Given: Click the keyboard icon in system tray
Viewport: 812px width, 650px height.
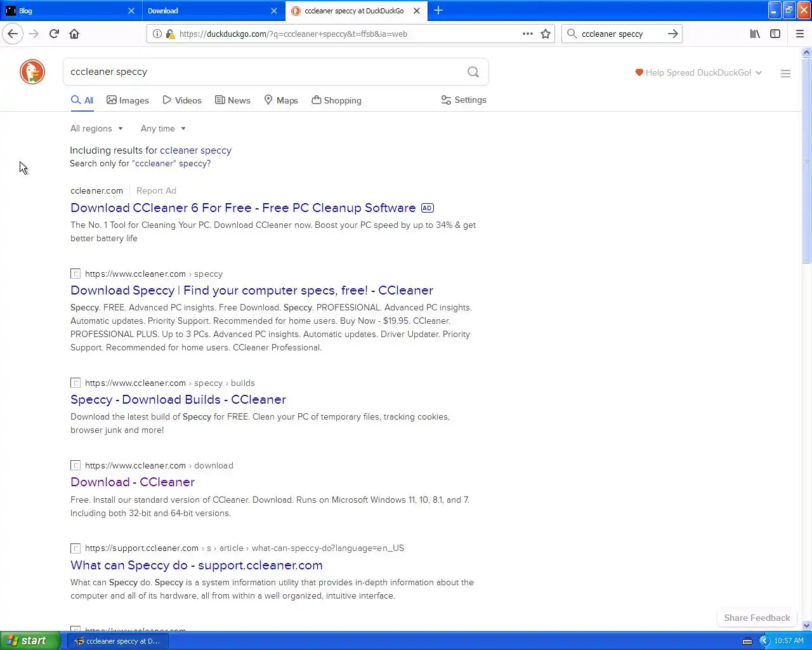Looking at the screenshot, I should point(748,640).
